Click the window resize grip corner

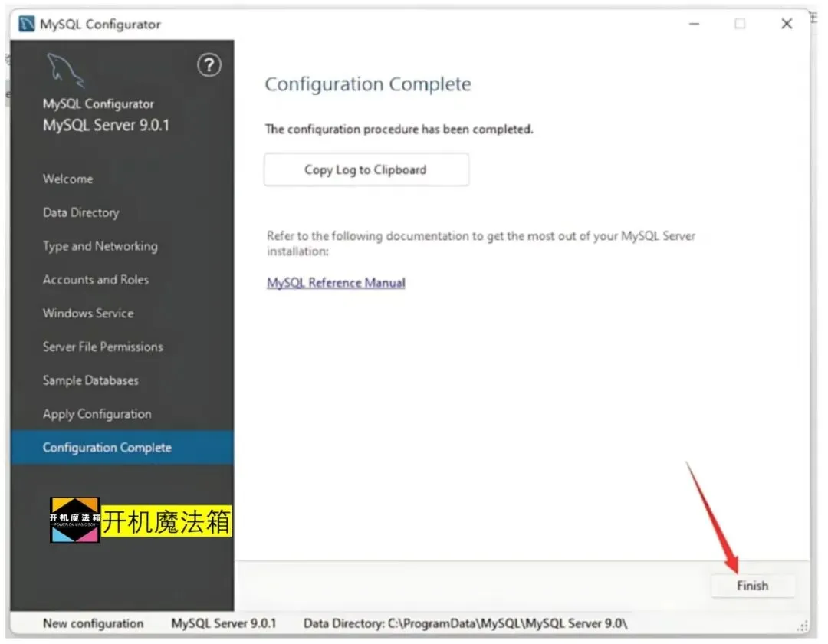803,626
